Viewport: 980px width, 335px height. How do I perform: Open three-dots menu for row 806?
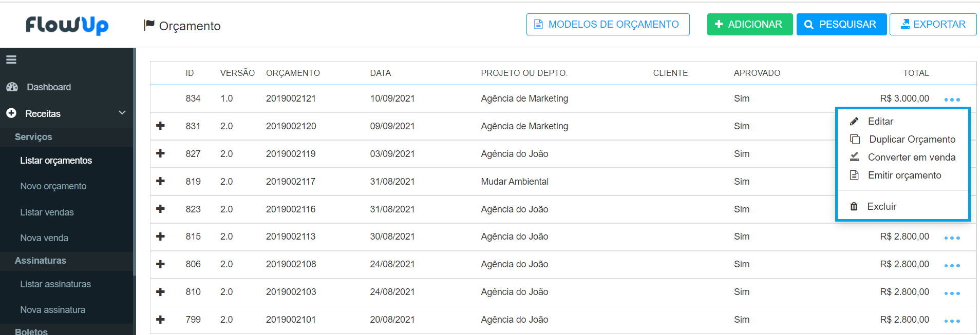[952, 266]
